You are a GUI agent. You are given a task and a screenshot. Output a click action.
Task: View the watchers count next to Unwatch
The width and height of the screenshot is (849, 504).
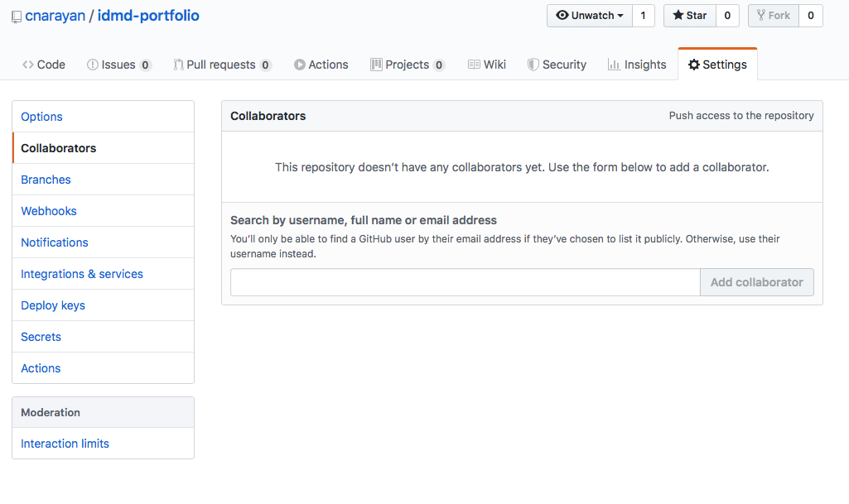(644, 16)
